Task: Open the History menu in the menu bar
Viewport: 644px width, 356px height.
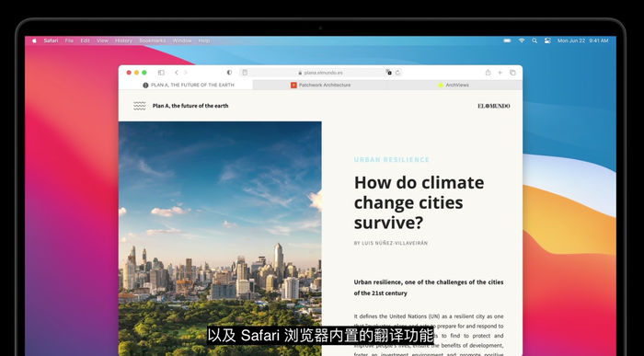Action: point(123,40)
